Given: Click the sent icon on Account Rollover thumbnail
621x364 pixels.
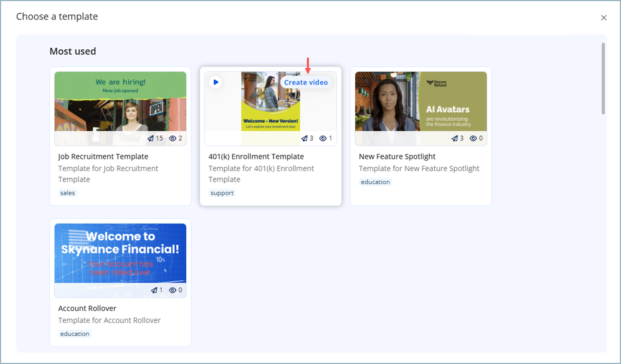Looking at the screenshot, I should [x=154, y=290].
